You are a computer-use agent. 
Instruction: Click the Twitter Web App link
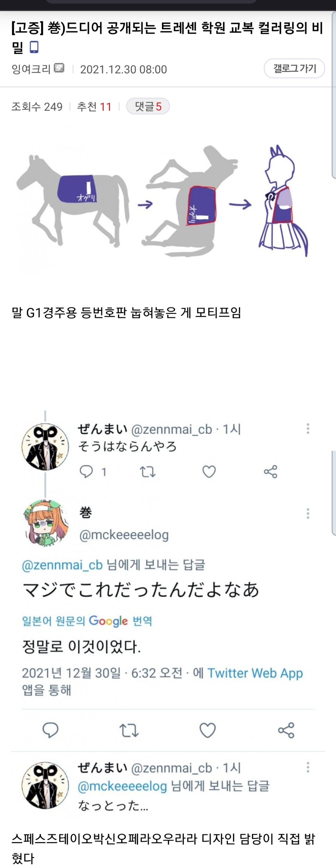point(255,673)
